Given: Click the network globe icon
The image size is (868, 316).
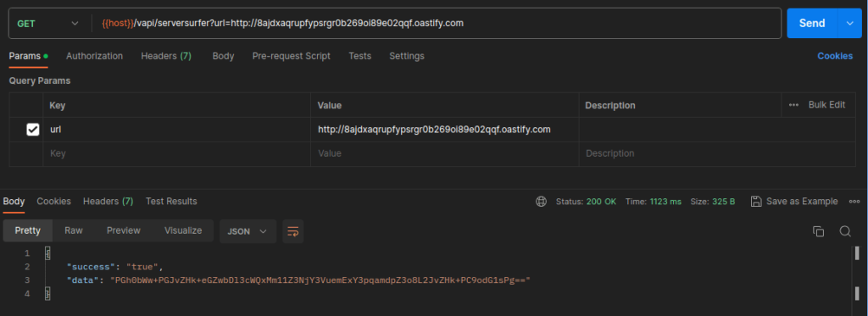Looking at the screenshot, I should click(541, 202).
